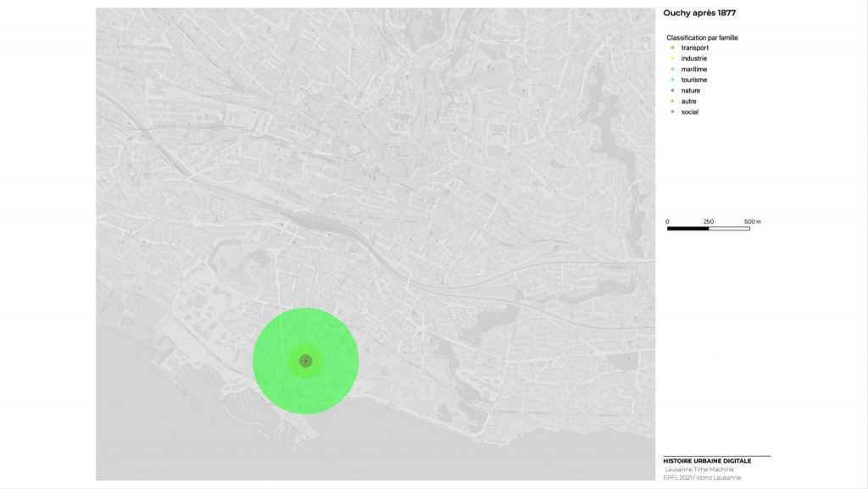Select the 'tourisme' legend label
The height and width of the screenshot is (489, 868).
(694, 80)
